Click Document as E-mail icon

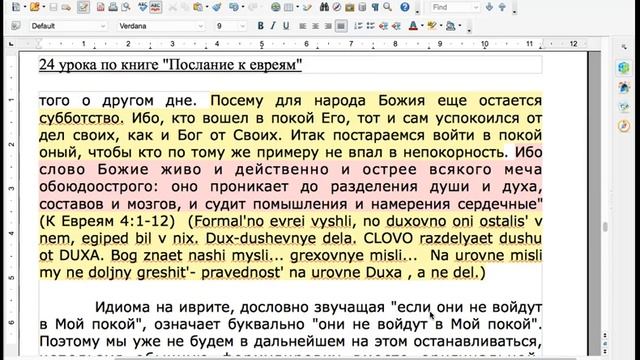point(66,7)
